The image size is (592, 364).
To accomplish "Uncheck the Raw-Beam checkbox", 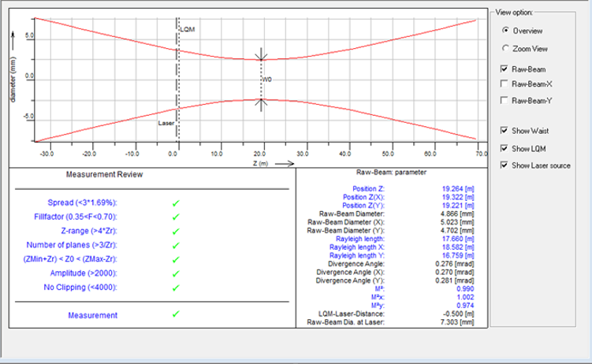I will [x=504, y=69].
